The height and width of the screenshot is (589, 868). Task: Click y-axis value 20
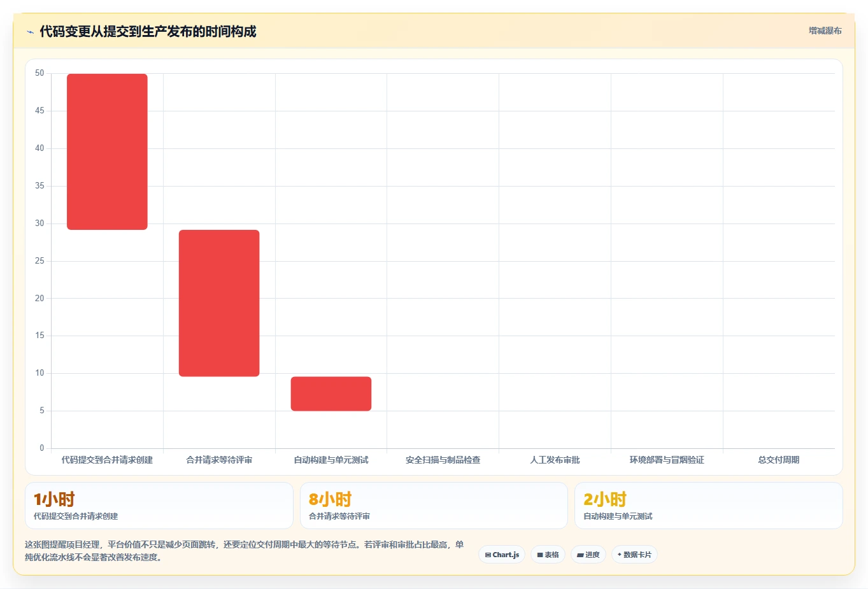(x=39, y=298)
